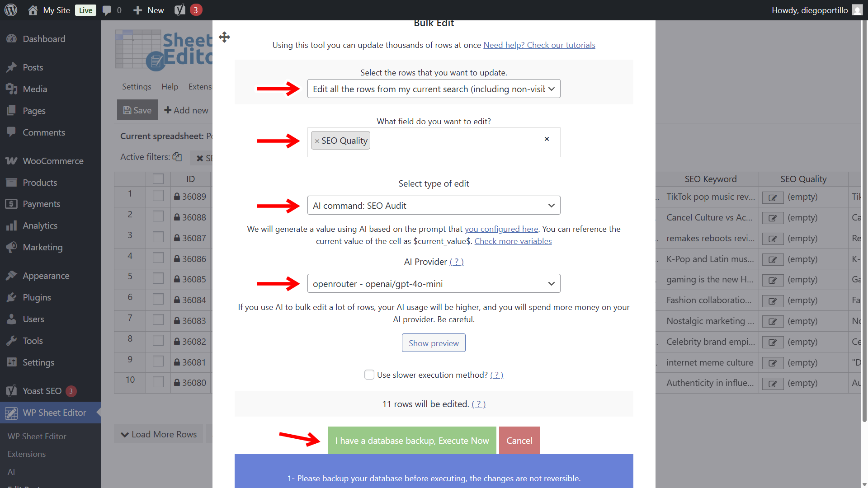Viewport: 868px width, 488px height.
Task: Open the rows selection dropdown
Action: (434, 89)
